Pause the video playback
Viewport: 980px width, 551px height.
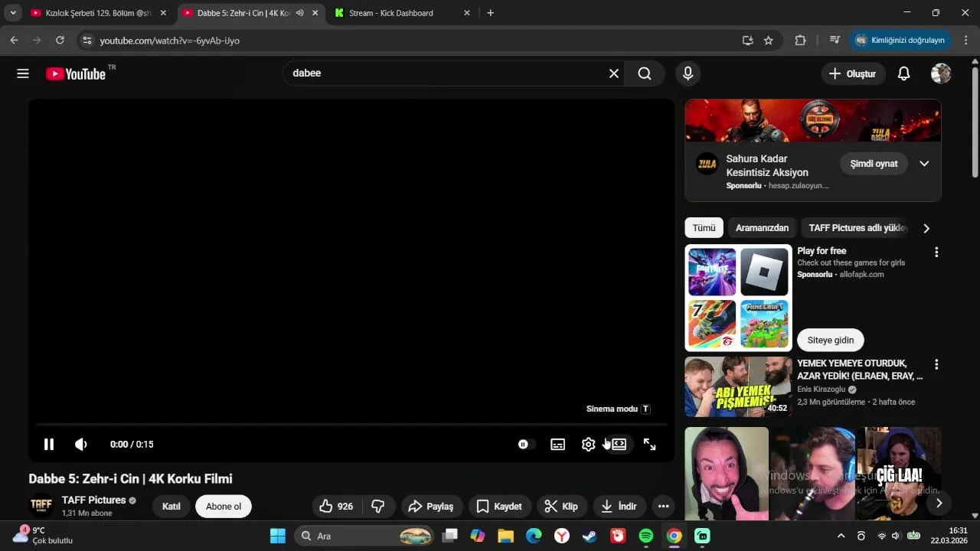(48, 444)
